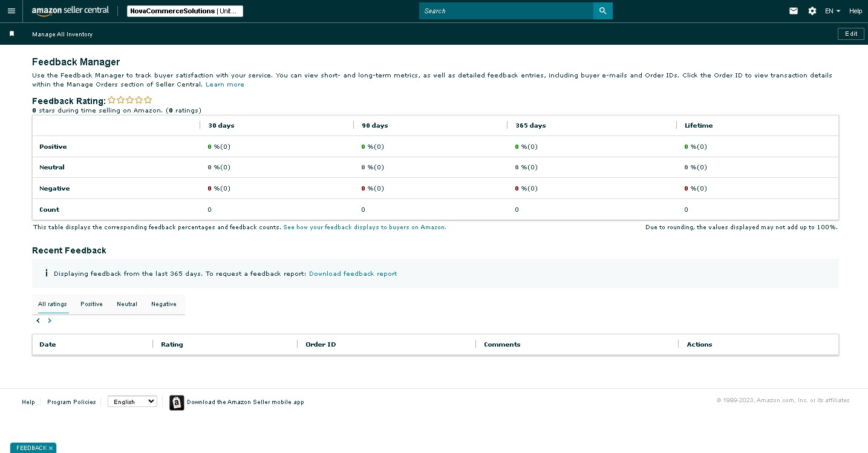Click the Neutral row label
The image size is (868, 453).
[x=52, y=168]
